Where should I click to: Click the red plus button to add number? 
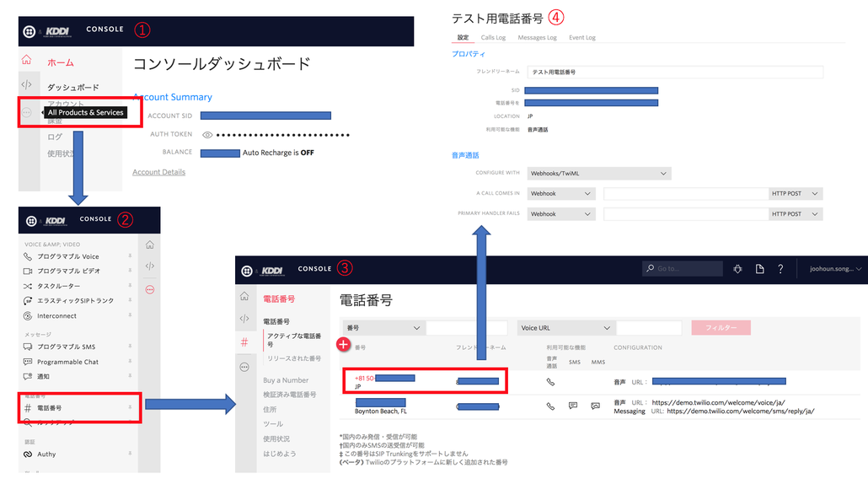344,344
